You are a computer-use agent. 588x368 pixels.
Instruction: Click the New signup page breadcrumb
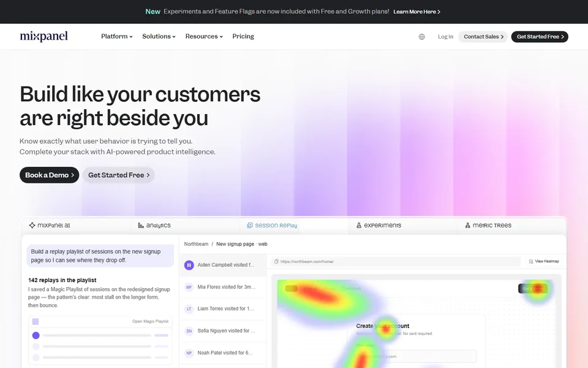coord(242,244)
